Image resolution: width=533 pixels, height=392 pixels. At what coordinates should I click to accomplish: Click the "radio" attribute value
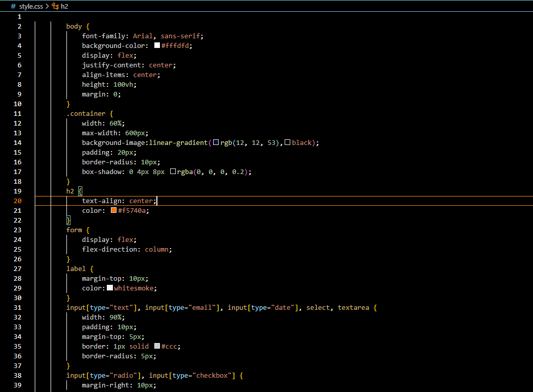(x=123, y=375)
